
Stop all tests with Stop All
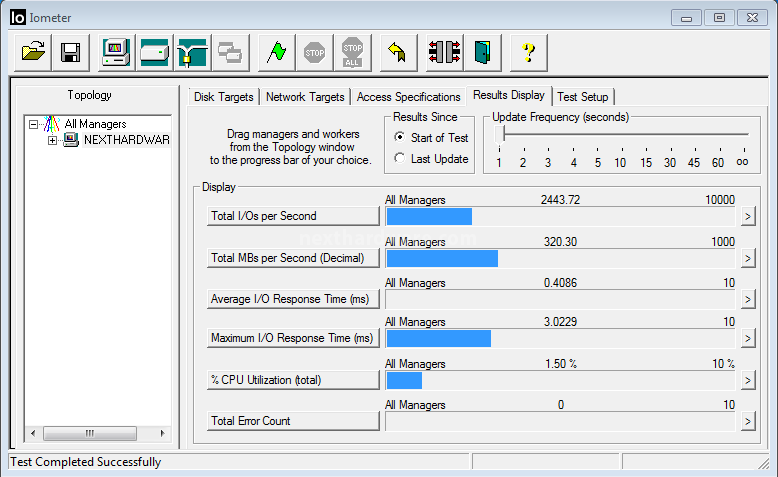point(352,53)
